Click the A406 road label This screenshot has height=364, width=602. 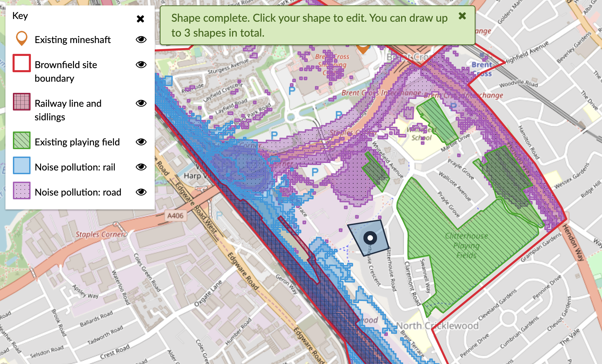(175, 216)
